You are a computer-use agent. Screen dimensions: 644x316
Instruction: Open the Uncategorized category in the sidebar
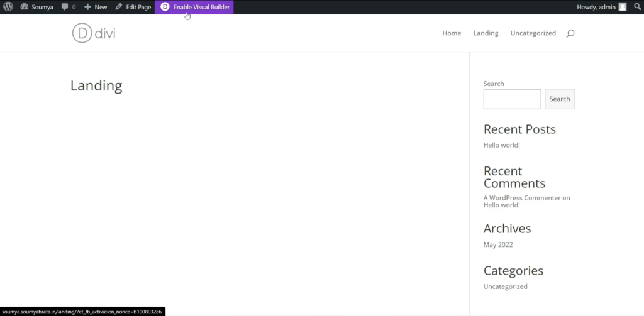(505, 287)
